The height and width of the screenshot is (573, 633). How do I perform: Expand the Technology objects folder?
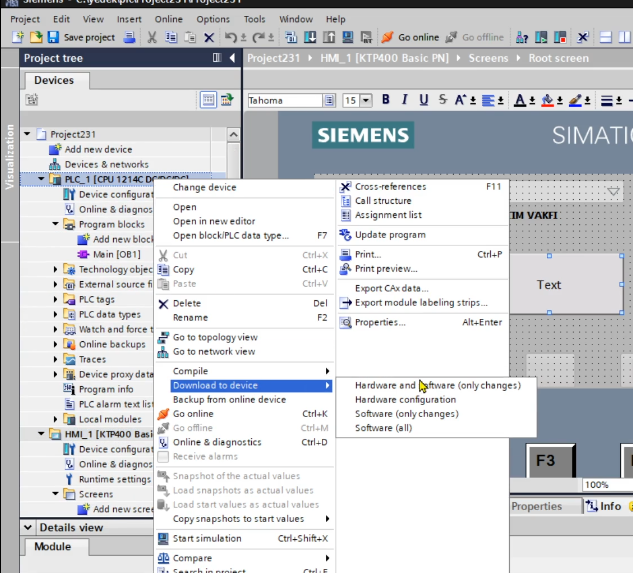tap(55, 269)
